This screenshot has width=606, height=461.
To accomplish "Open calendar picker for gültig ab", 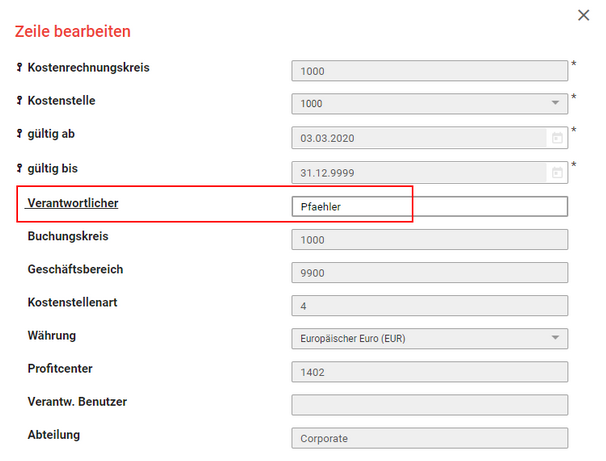I will coord(556,138).
